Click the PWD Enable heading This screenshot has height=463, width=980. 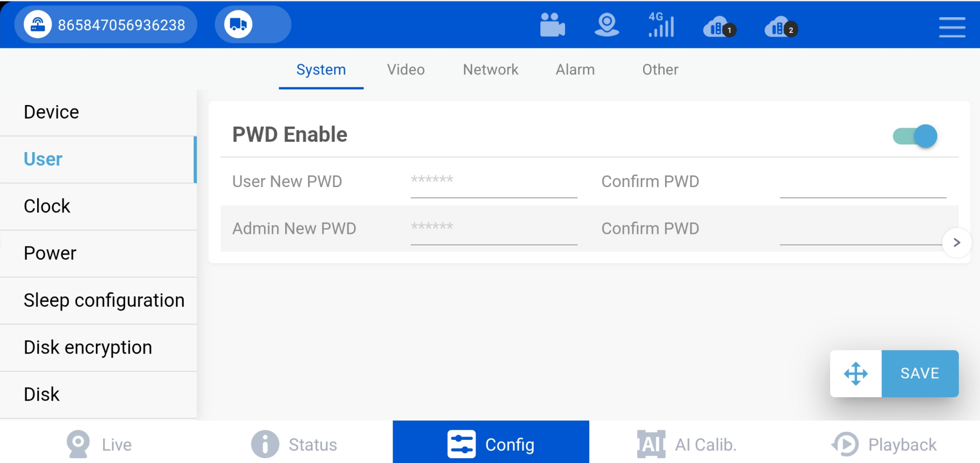(290, 135)
